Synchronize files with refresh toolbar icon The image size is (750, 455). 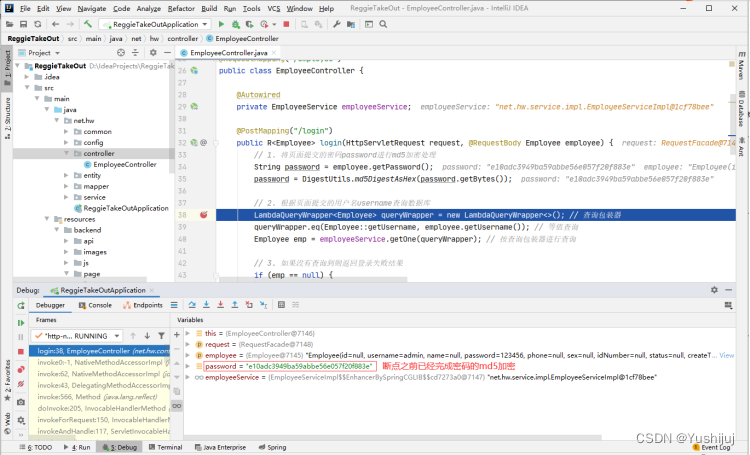(38, 24)
